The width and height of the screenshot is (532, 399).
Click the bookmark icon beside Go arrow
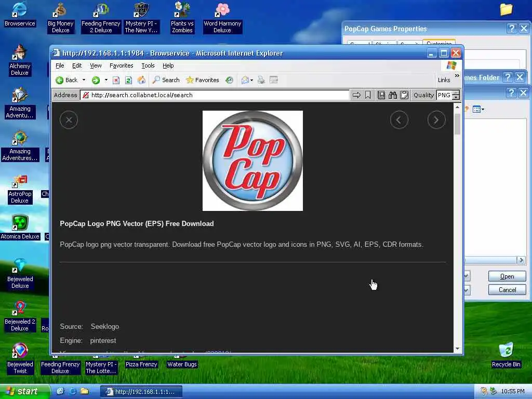(x=368, y=95)
